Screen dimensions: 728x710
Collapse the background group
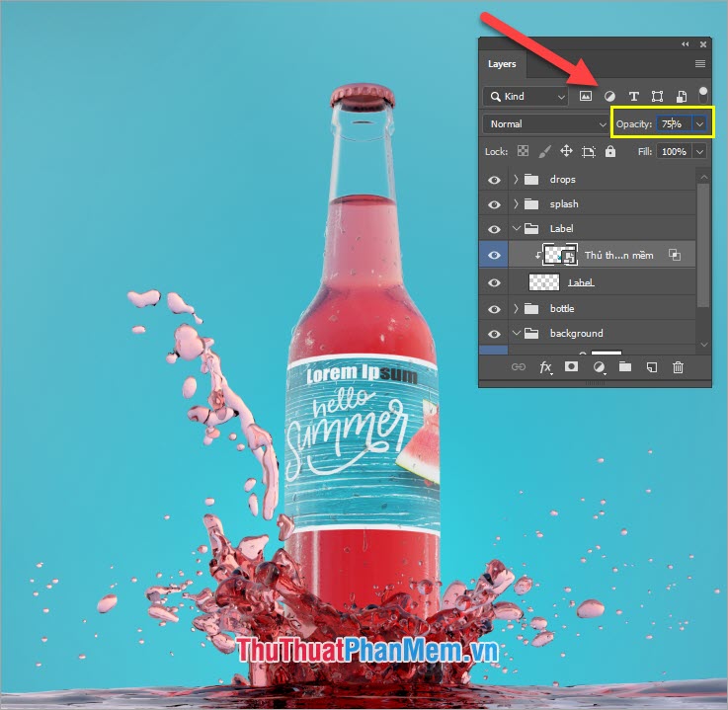click(516, 333)
